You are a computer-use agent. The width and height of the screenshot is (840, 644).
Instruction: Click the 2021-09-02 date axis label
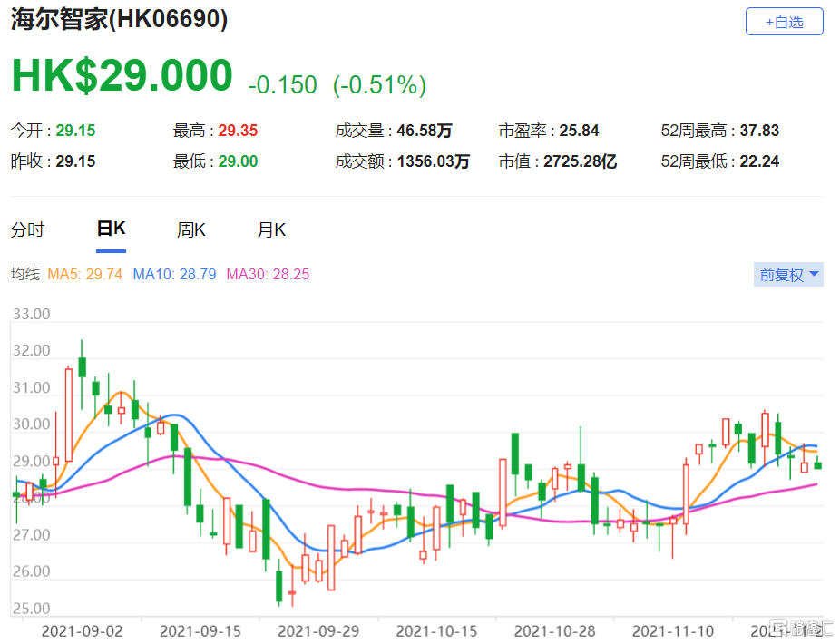pos(82,631)
